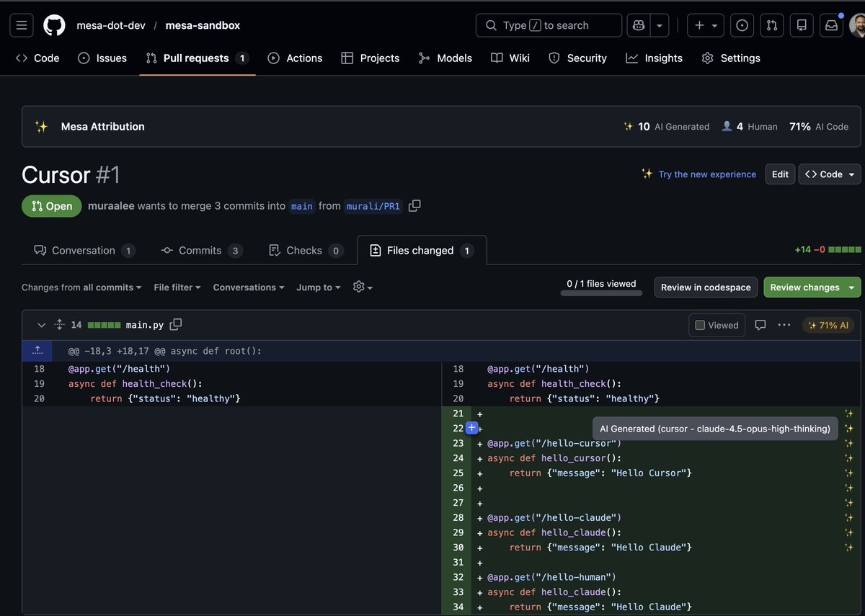This screenshot has height=616, width=865.
Task: Click the +14 −0 diffstat indicator
Action: 828,250
